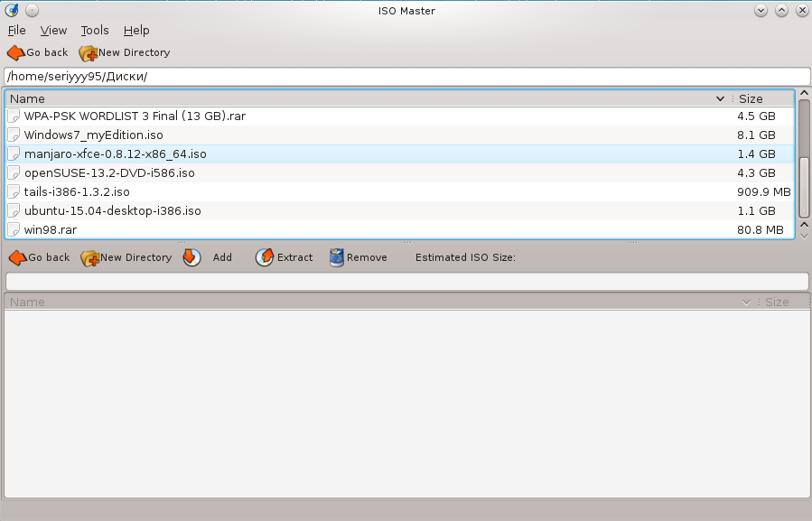Open the View menu

53,31
